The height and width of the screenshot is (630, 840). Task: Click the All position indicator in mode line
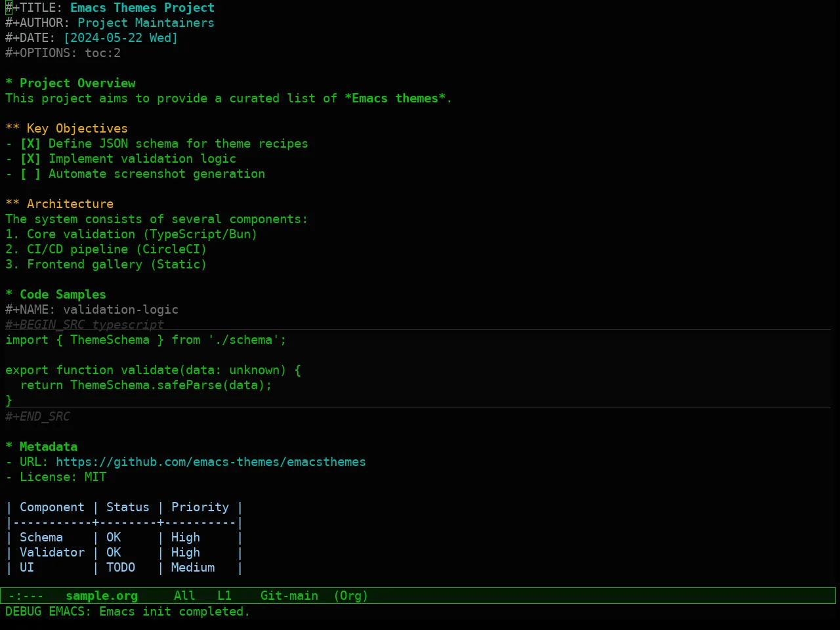[x=184, y=596]
